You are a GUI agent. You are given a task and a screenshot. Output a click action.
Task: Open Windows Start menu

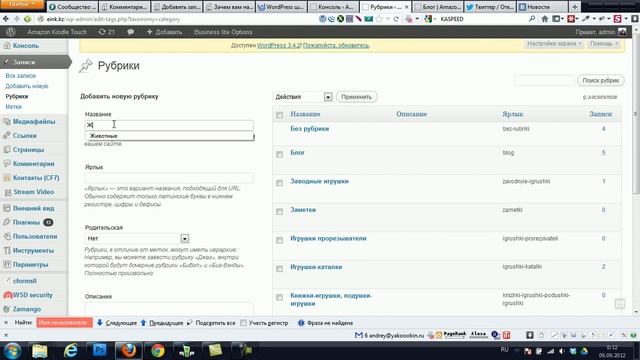coord(13,351)
